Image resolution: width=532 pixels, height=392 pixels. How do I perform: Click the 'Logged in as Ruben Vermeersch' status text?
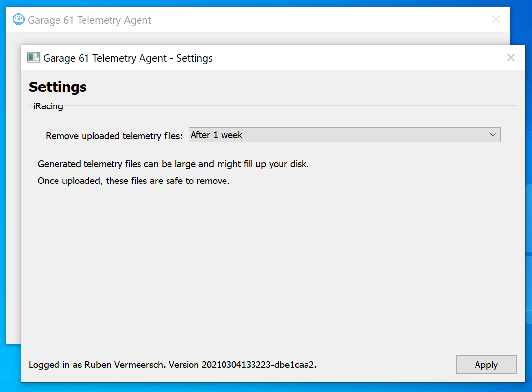click(x=98, y=365)
